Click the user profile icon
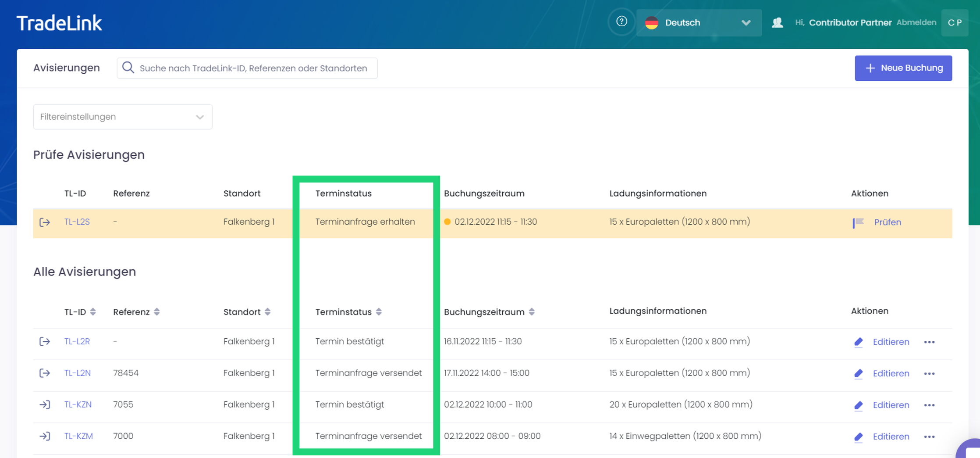The image size is (980, 458). click(x=777, y=22)
